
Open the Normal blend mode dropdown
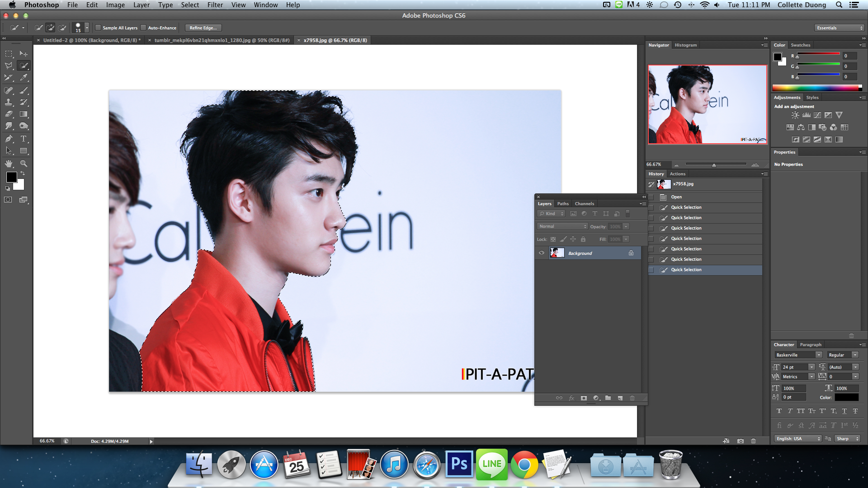pos(562,226)
